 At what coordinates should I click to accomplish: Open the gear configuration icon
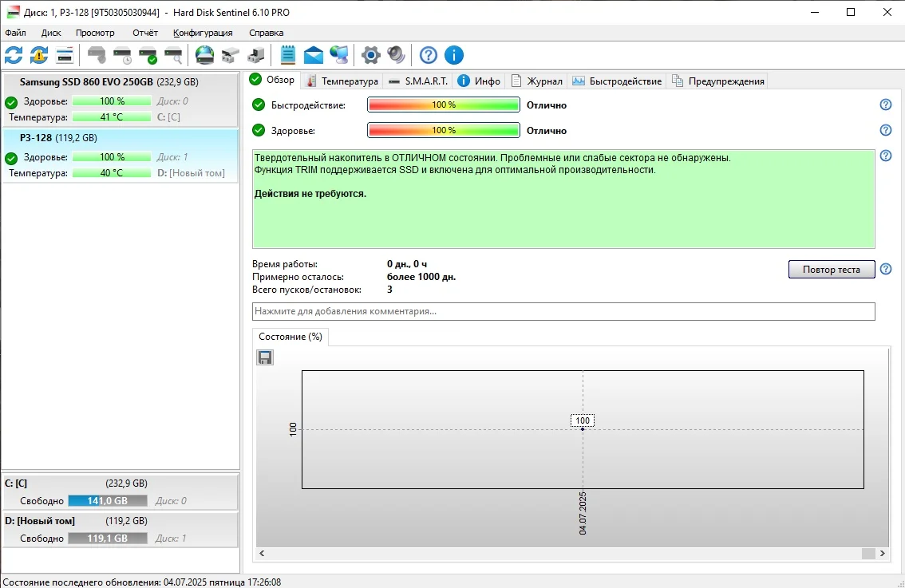pyautogui.click(x=370, y=55)
